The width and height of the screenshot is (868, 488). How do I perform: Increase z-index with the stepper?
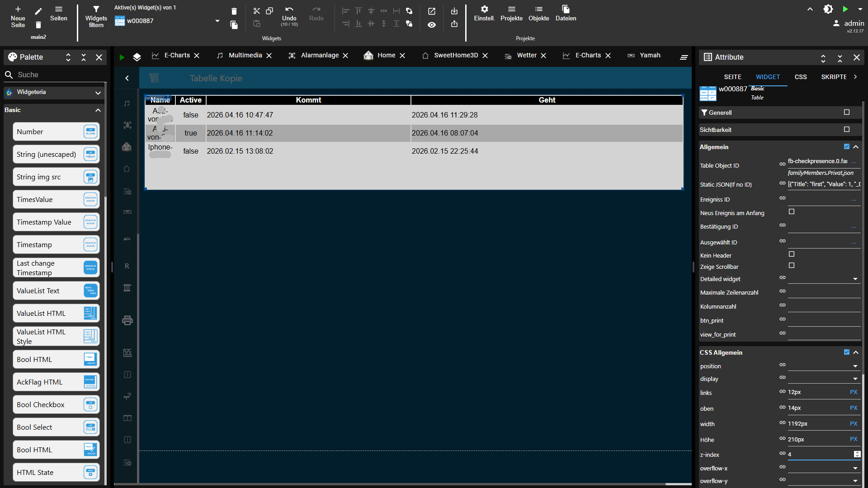(x=858, y=452)
